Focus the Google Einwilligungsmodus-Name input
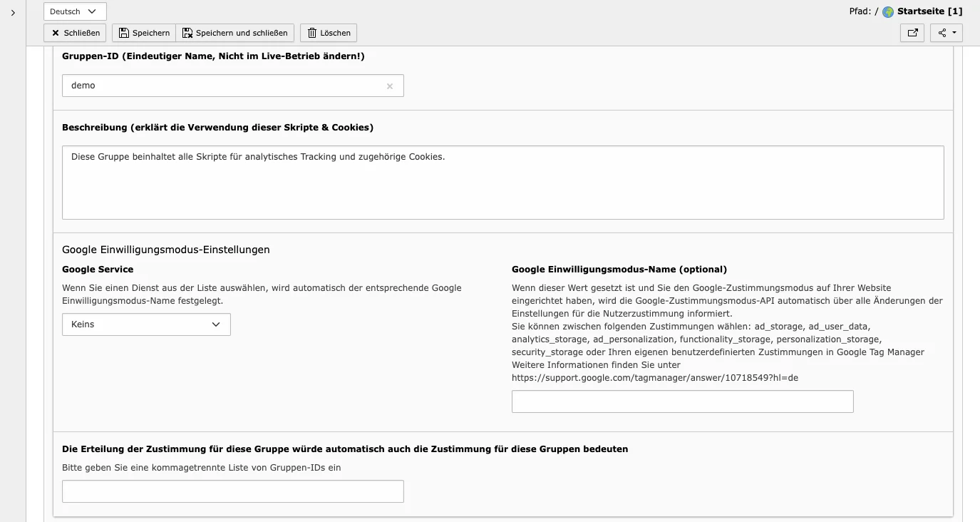 (x=681, y=401)
